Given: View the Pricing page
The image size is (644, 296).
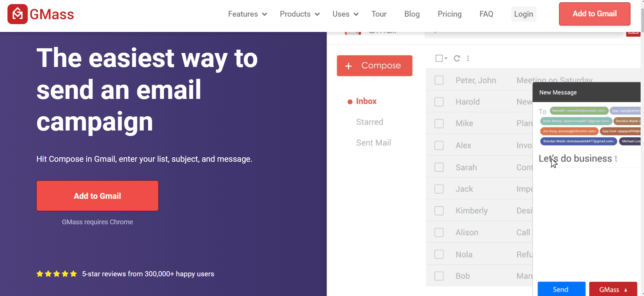Looking at the screenshot, I should coord(449,14).
